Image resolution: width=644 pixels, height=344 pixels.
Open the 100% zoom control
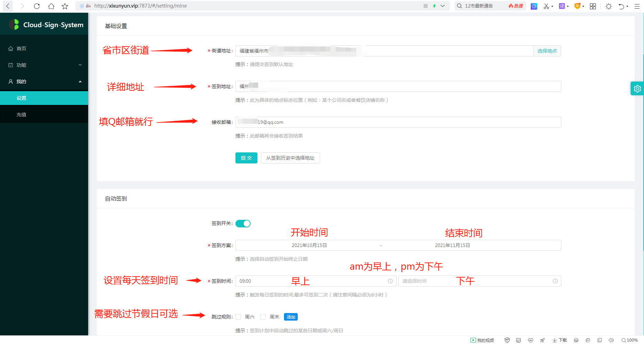(630, 340)
